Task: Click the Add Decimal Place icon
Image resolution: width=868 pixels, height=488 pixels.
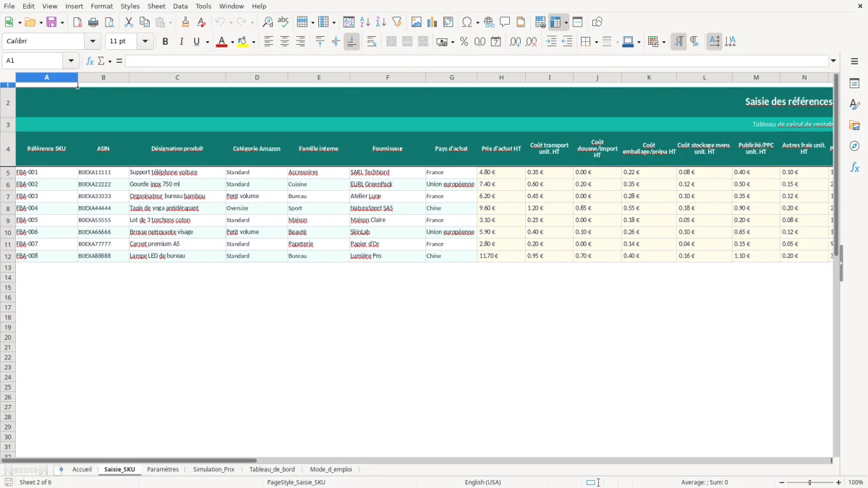Action: 515,42
